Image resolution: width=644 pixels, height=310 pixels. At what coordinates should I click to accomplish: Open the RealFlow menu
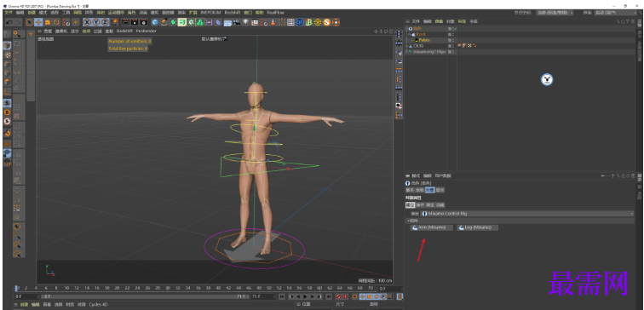(x=276, y=13)
